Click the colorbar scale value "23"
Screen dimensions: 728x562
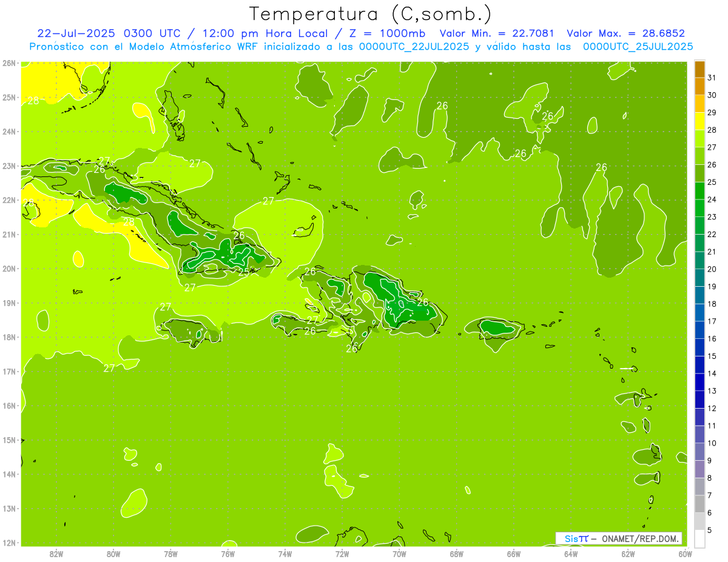(712, 217)
